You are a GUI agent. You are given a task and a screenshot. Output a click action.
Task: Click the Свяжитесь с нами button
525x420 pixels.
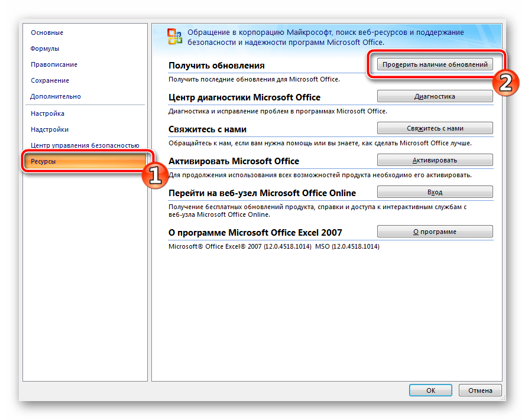435,128
